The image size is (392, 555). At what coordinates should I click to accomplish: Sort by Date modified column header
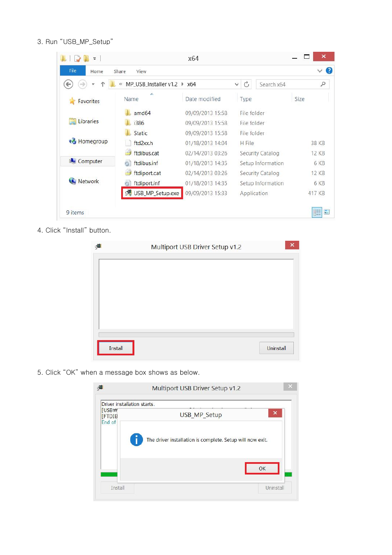click(203, 99)
